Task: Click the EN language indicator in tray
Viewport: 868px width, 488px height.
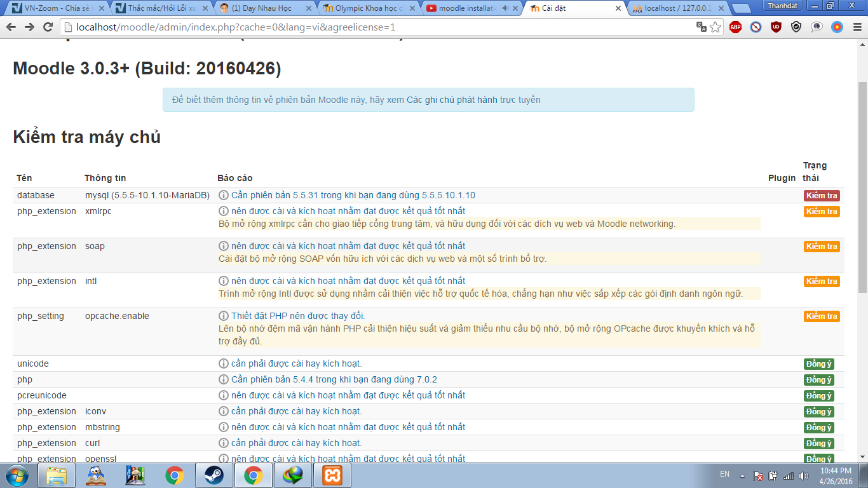Action: coord(724,474)
